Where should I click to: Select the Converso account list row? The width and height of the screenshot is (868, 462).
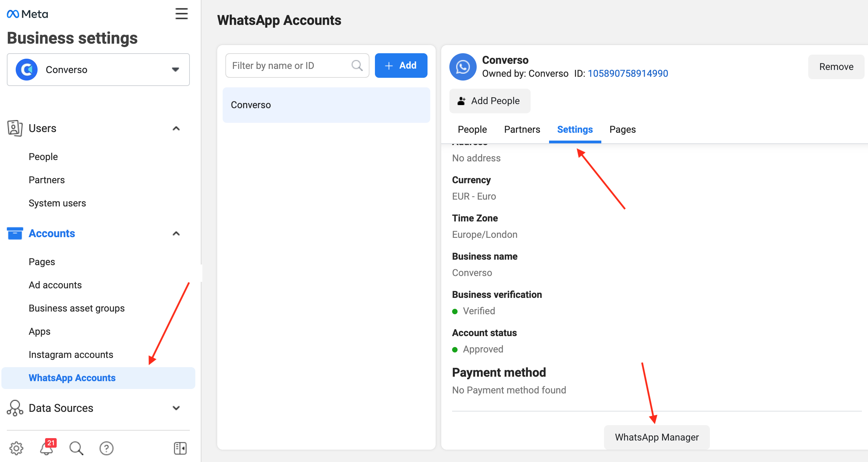tap(326, 105)
